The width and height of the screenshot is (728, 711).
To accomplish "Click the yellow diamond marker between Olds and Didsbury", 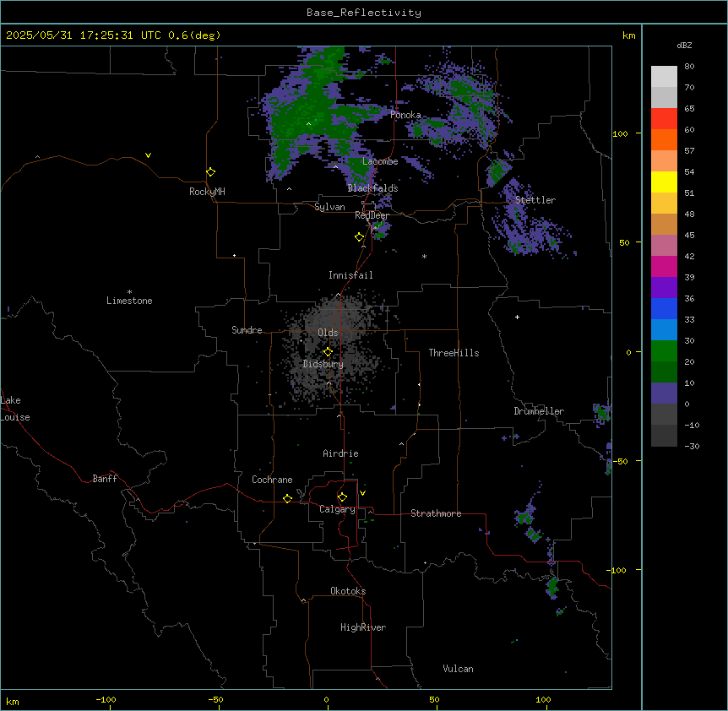I will pyautogui.click(x=328, y=352).
